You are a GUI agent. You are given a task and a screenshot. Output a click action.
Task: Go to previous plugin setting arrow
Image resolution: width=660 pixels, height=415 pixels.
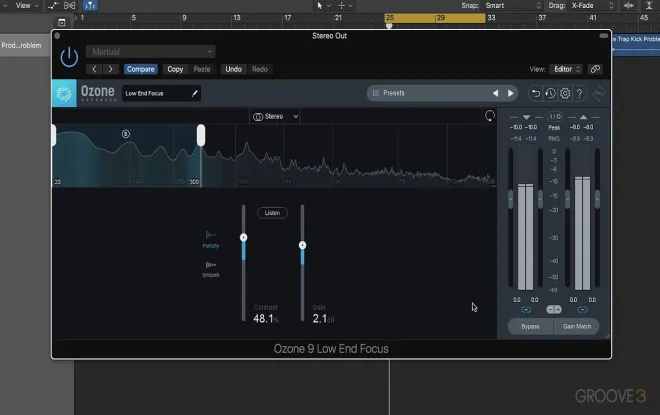point(94,69)
